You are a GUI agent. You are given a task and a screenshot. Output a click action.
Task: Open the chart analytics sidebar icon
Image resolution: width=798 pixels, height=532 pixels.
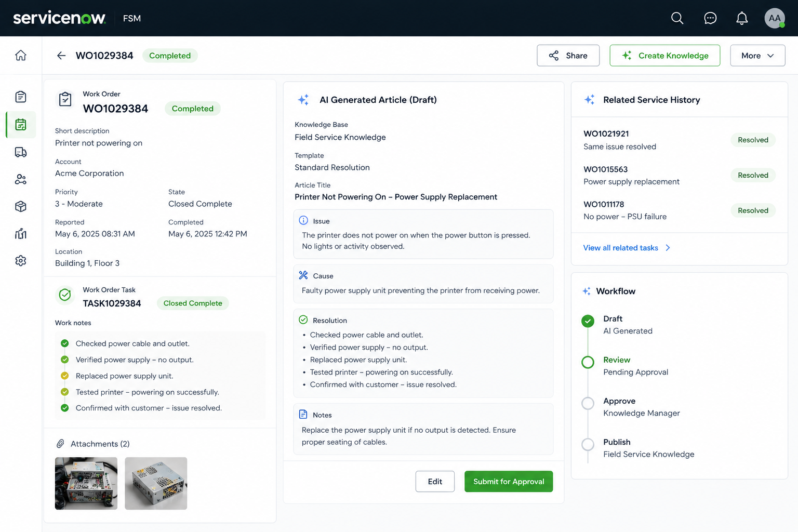pyautogui.click(x=21, y=233)
